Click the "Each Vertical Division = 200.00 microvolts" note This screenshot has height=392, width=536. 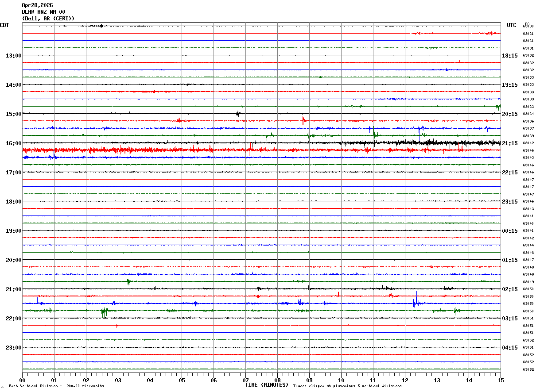[x=56, y=386]
